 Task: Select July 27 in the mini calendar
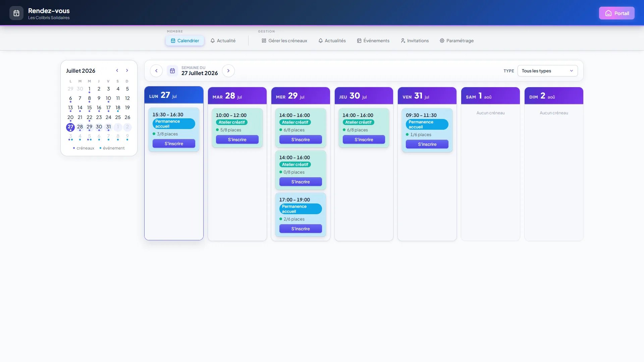tap(70, 127)
